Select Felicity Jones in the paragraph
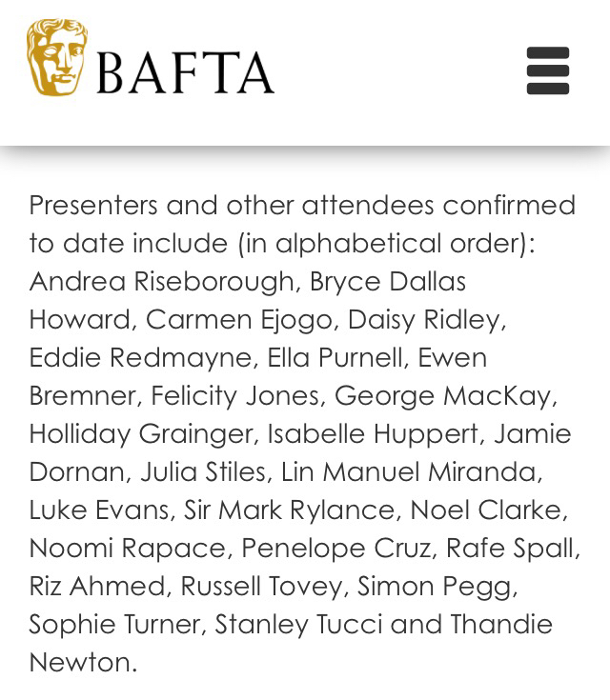610x700 pixels. pos(235,396)
